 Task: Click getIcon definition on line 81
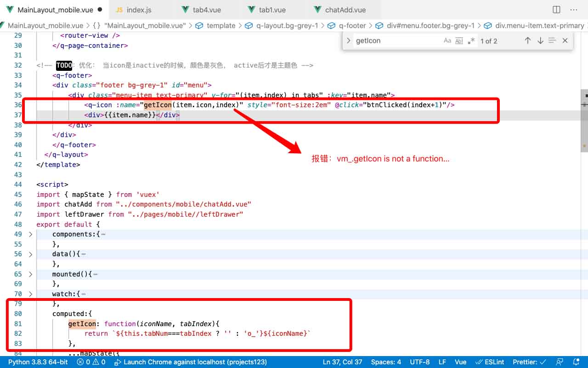pyautogui.click(x=82, y=323)
